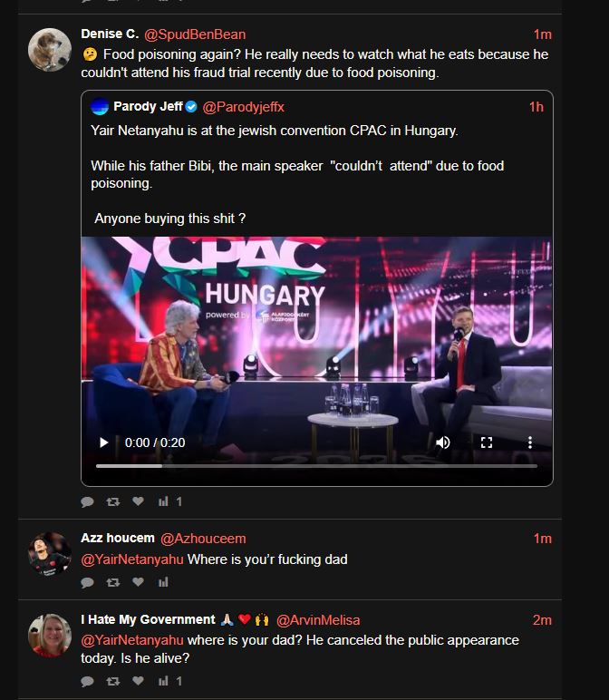
Task: Toggle video fullscreen mode
Action: [x=487, y=442]
